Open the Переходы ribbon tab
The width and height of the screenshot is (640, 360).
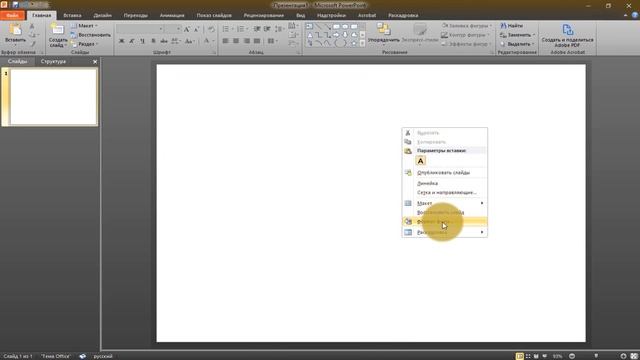tap(136, 16)
